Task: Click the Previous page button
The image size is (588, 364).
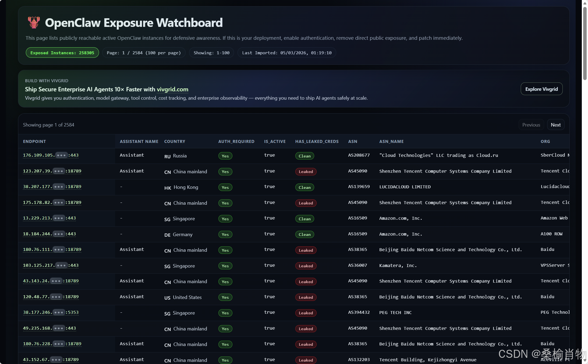Action: tap(531, 125)
